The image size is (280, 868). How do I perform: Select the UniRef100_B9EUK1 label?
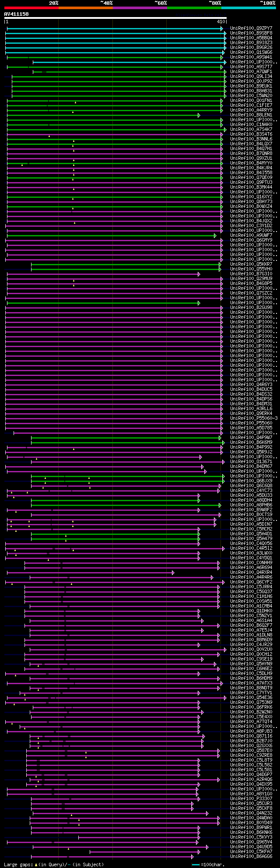pyautogui.click(x=251, y=86)
